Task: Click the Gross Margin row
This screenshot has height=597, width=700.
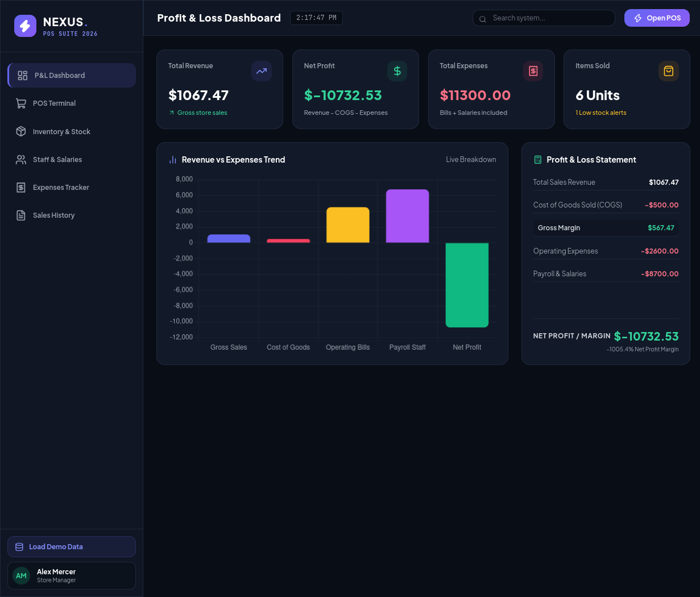Action: point(606,228)
